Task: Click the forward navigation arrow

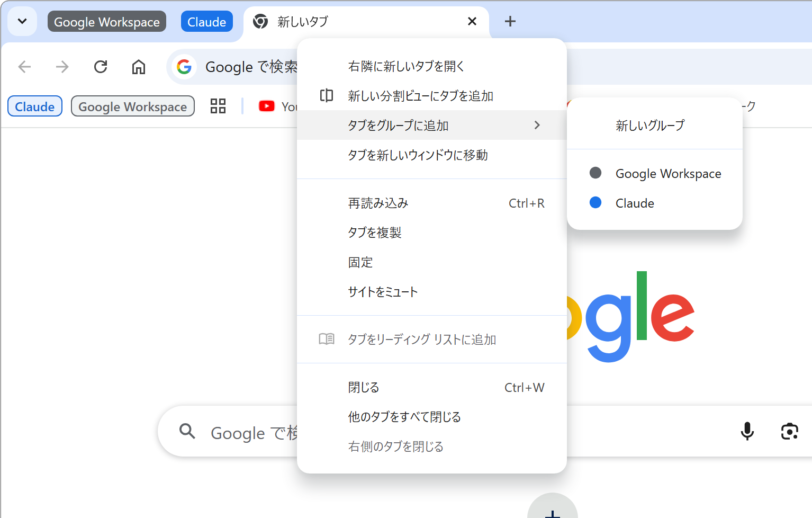Action: (62, 67)
